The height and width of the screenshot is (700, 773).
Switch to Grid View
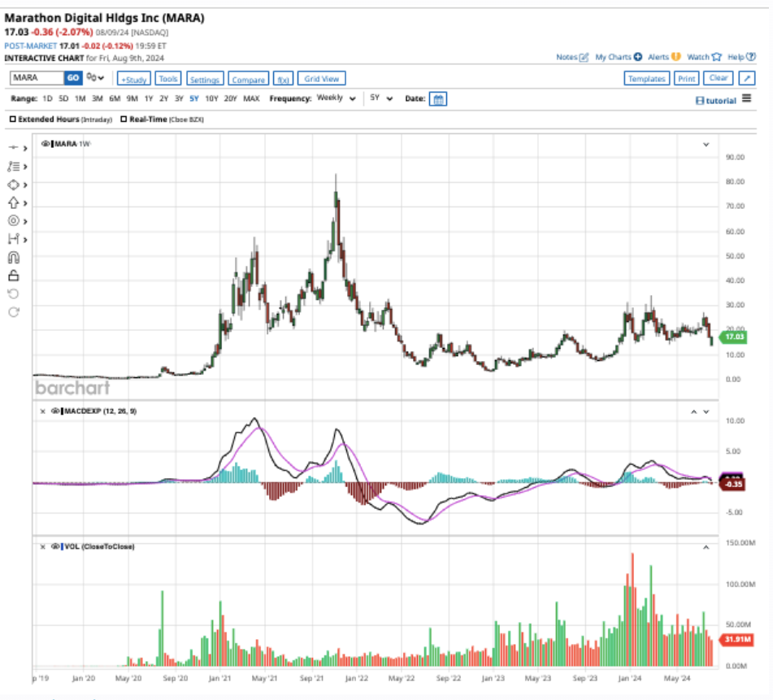tap(321, 78)
